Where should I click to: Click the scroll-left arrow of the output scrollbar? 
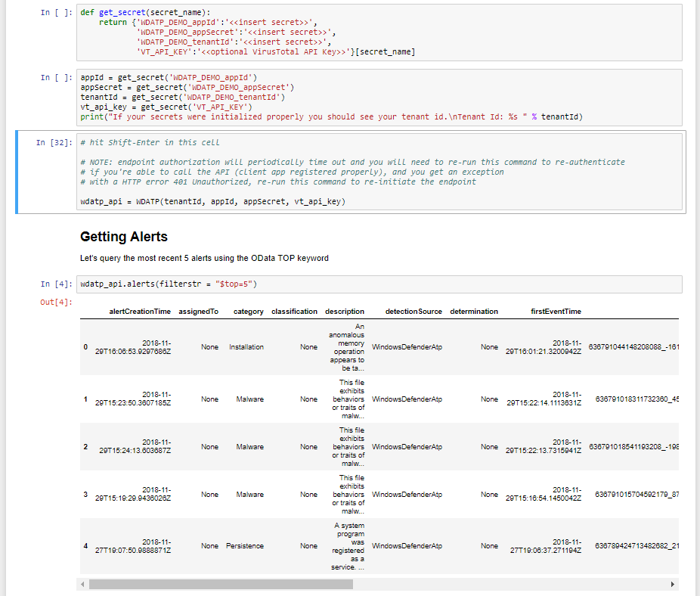[x=82, y=585]
